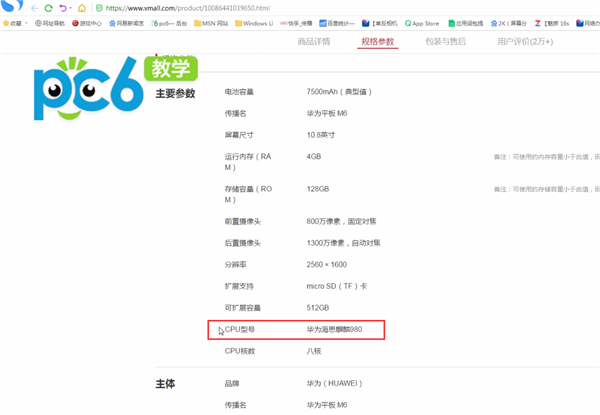This screenshot has width=600, height=415.
Task: Switch to the 商品详情 tab
Action: (x=314, y=41)
